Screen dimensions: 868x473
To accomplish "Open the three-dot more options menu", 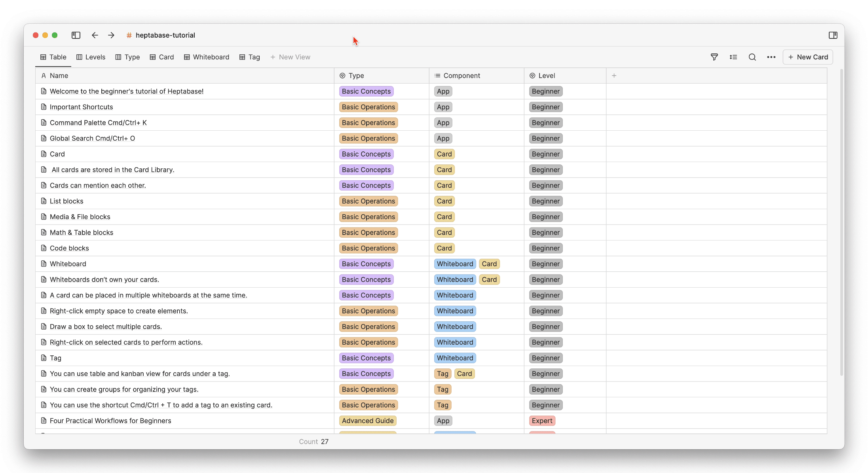I will (x=771, y=57).
